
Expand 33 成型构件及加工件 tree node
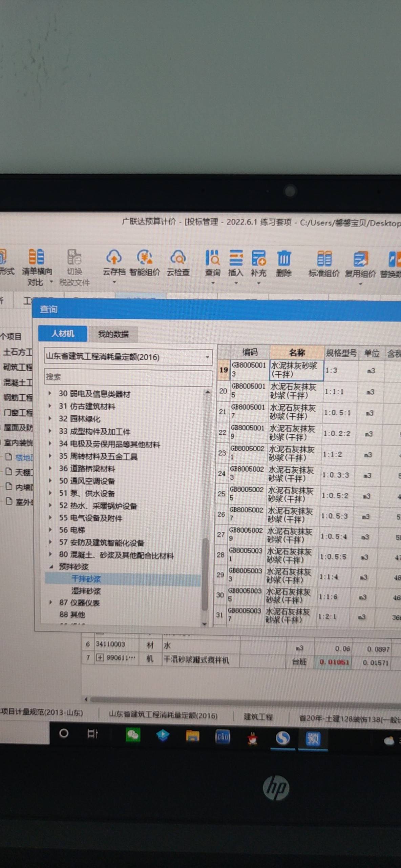(50, 431)
